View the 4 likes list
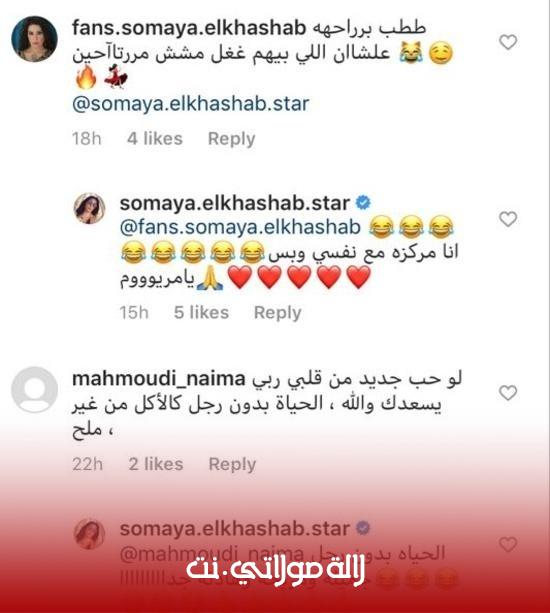 155,139
